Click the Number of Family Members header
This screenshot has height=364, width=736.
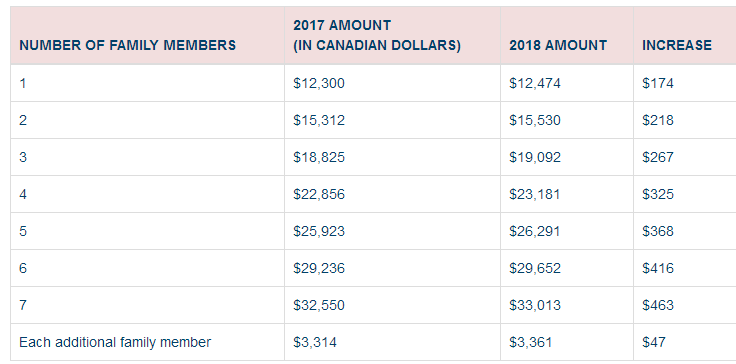[x=128, y=46]
